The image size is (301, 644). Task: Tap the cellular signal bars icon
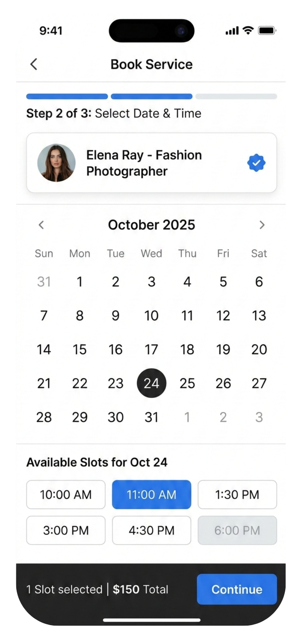click(231, 30)
